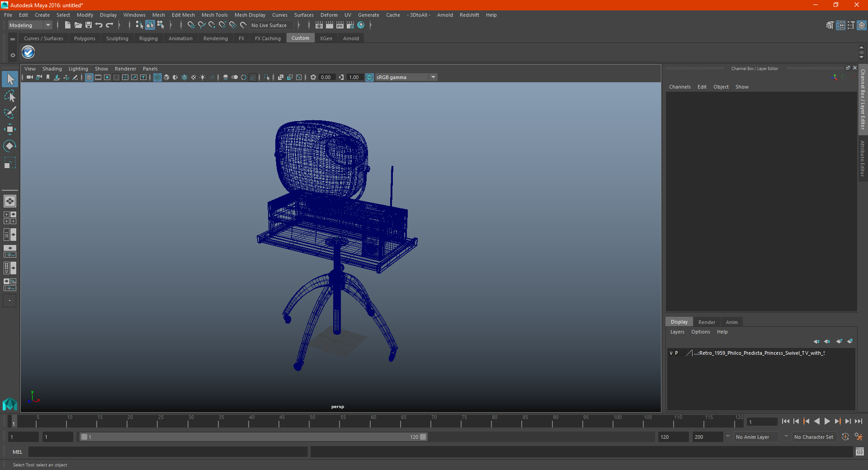The height and width of the screenshot is (470, 868).
Task: Activate the Rotate tool
Action: tap(10, 146)
